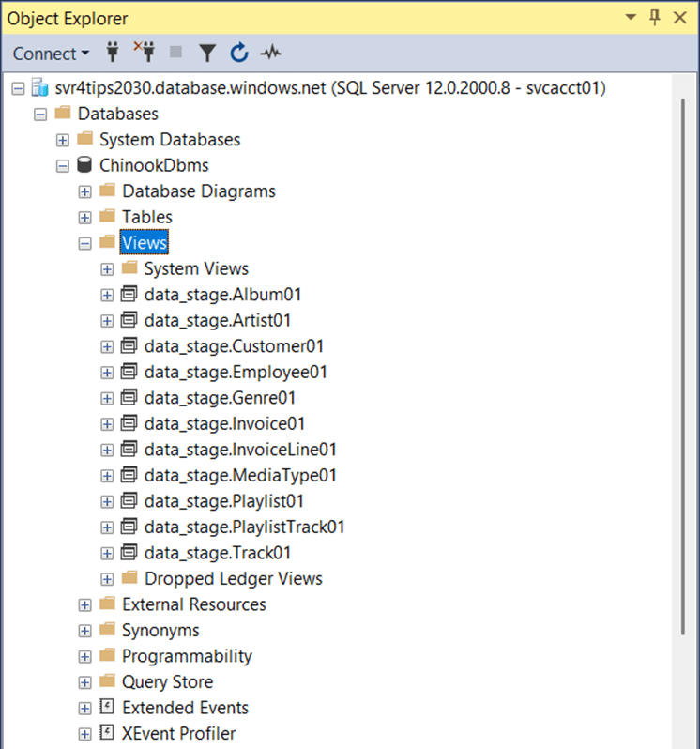Select the Views tree label
700x749 pixels.
[145, 243]
